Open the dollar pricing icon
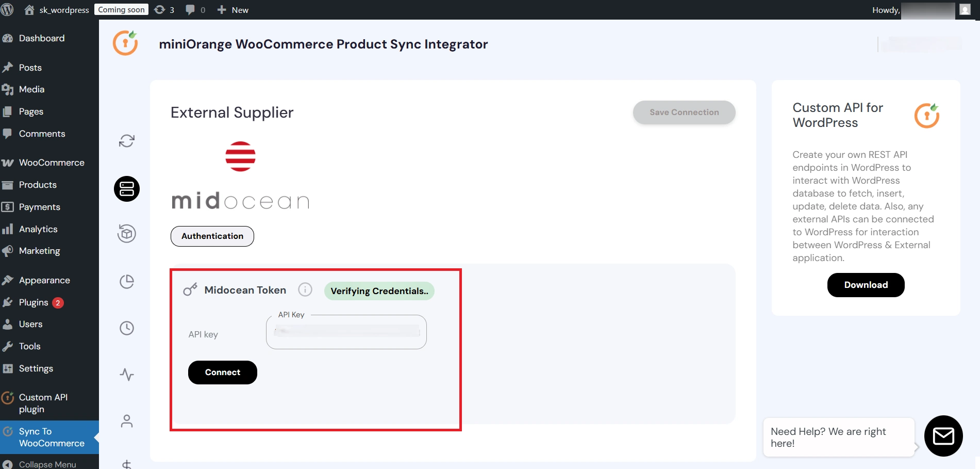 tap(127, 464)
